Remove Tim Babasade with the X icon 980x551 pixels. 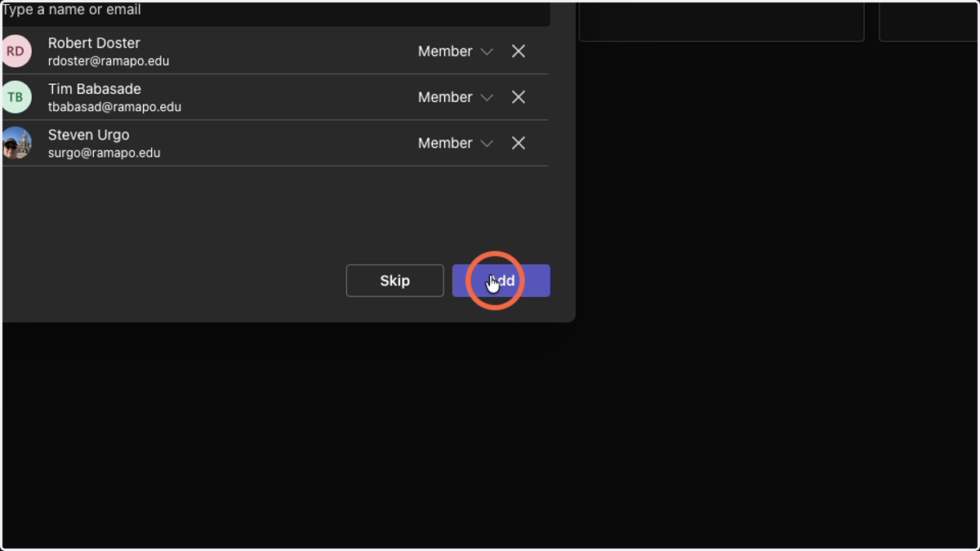518,97
